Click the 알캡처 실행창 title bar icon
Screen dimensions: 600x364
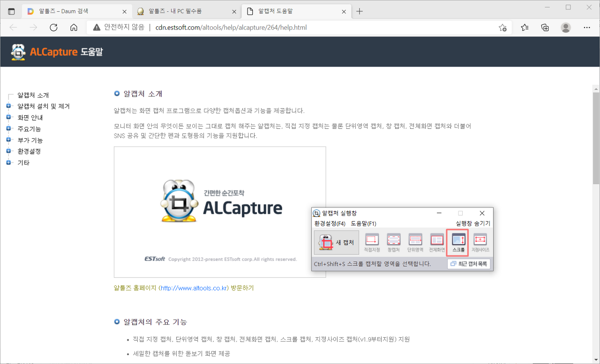click(317, 213)
